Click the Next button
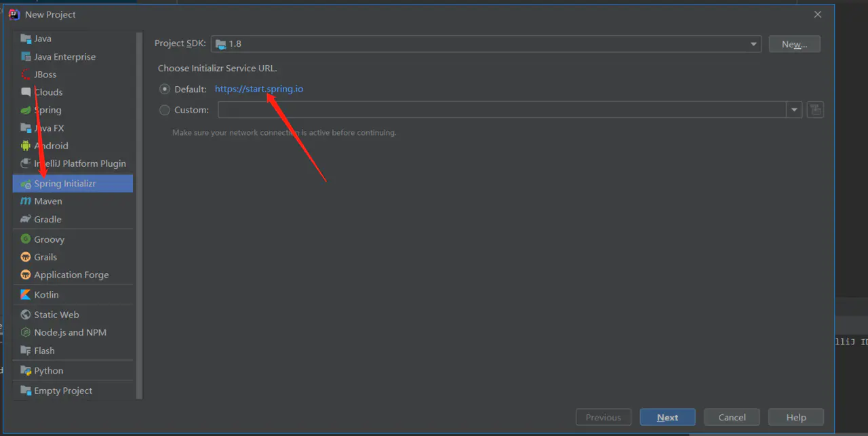Image resolution: width=868 pixels, height=436 pixels. pos(667,418)
